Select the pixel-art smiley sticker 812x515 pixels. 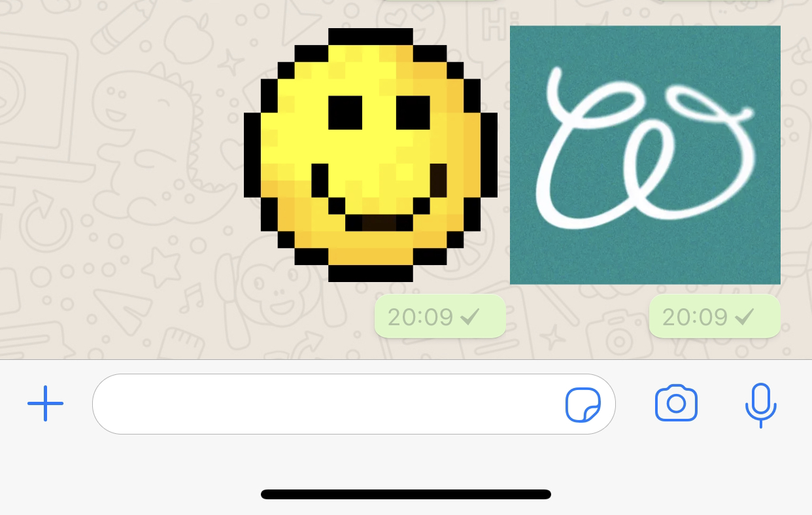point(371,155)
